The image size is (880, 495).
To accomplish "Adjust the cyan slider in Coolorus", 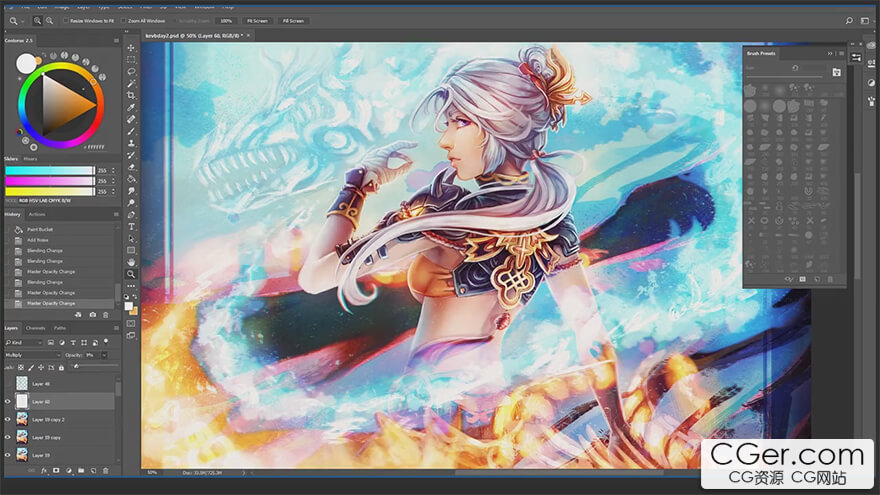I will click(x=50, y=170).
